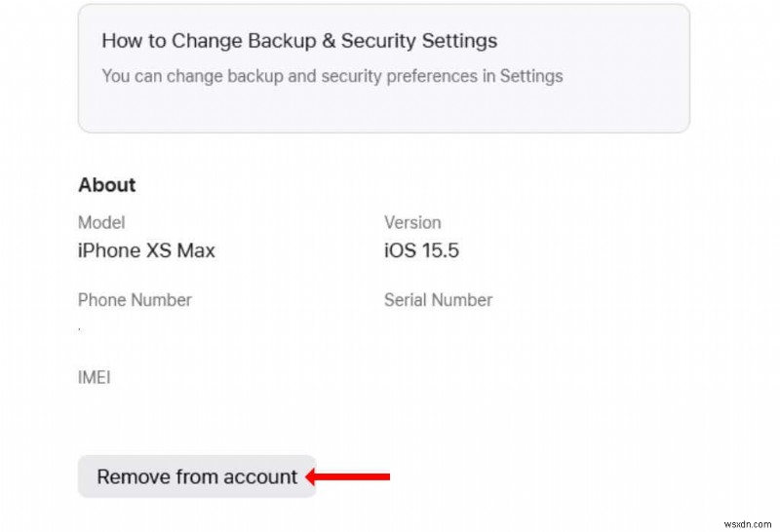Click empty space at bottom of info card
This screenshot has height=532, width=780.
coord(383,112)
